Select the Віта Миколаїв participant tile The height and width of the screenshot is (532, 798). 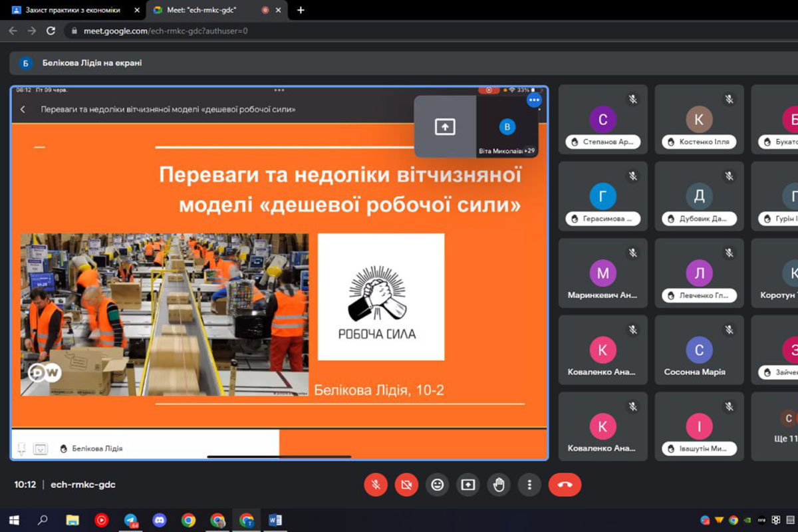[x=507, y=126]
